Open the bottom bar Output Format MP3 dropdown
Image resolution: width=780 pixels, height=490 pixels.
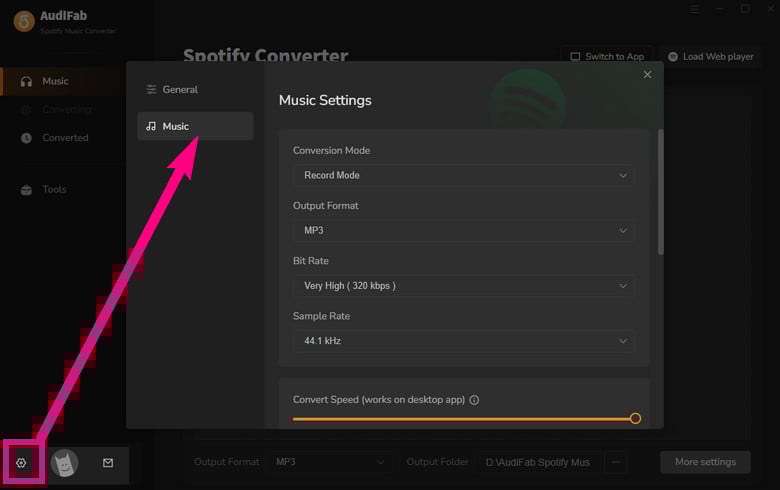point(330,462)
